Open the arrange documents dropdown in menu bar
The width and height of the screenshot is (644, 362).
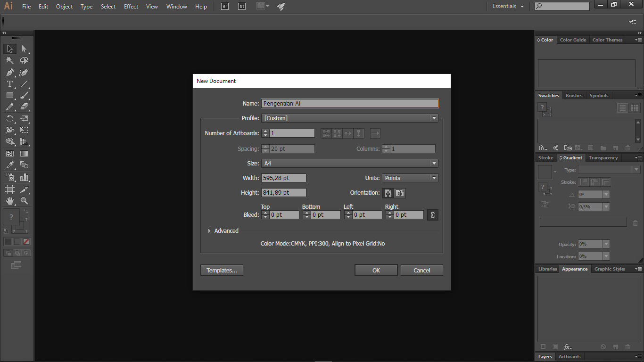point(263,7)
